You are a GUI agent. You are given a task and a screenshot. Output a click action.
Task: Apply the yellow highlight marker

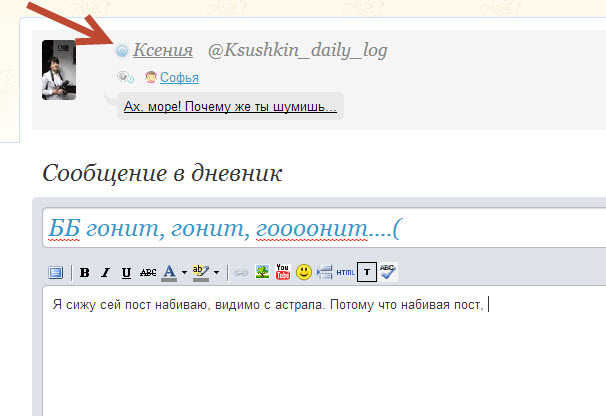200,272
